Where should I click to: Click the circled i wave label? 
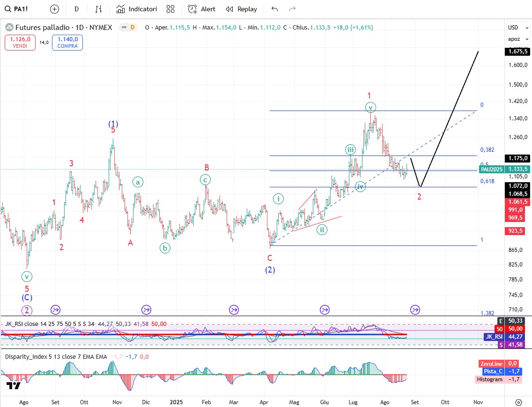(278, 199)
